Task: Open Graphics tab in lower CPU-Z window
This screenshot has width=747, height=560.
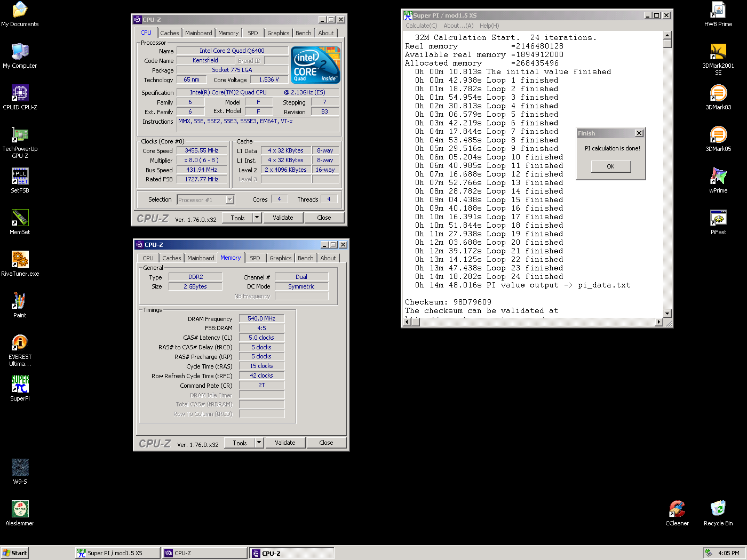Action: tap(281, 258)
